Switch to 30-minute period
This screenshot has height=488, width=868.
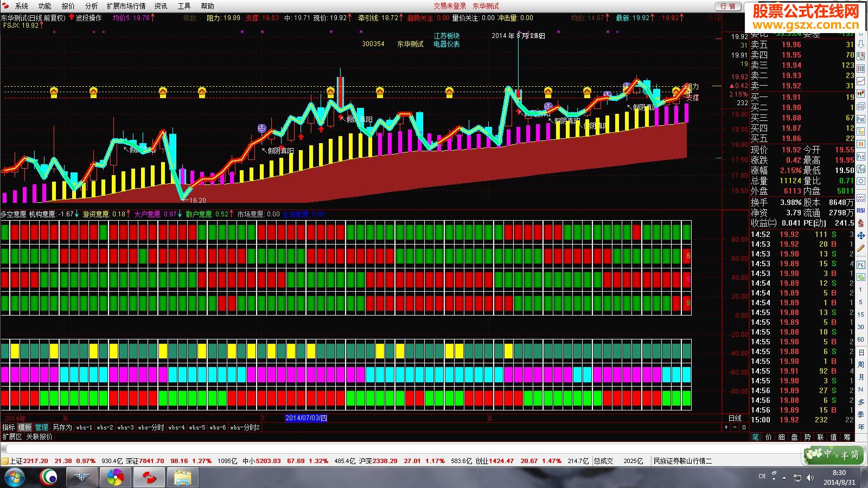tap(860, 327)
